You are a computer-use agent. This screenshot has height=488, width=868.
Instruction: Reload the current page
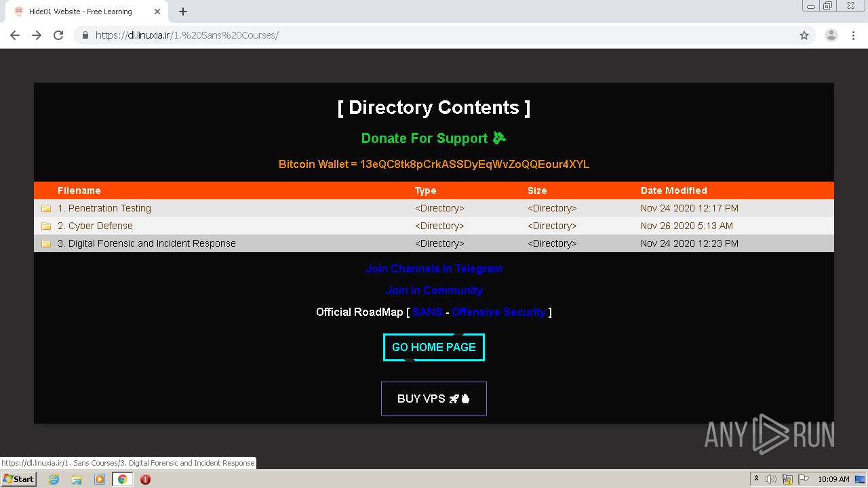[58, 35]
